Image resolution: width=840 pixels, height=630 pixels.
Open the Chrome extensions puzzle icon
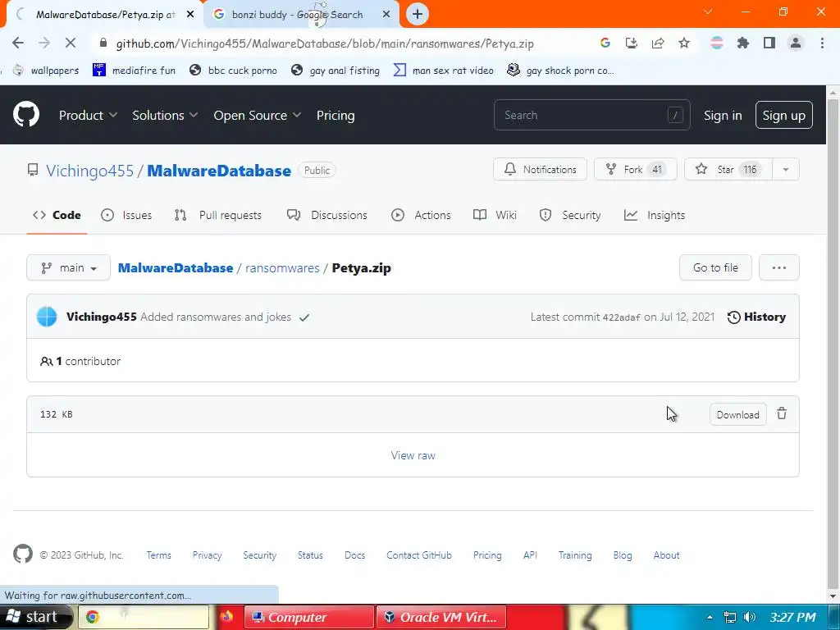point(742,43)
